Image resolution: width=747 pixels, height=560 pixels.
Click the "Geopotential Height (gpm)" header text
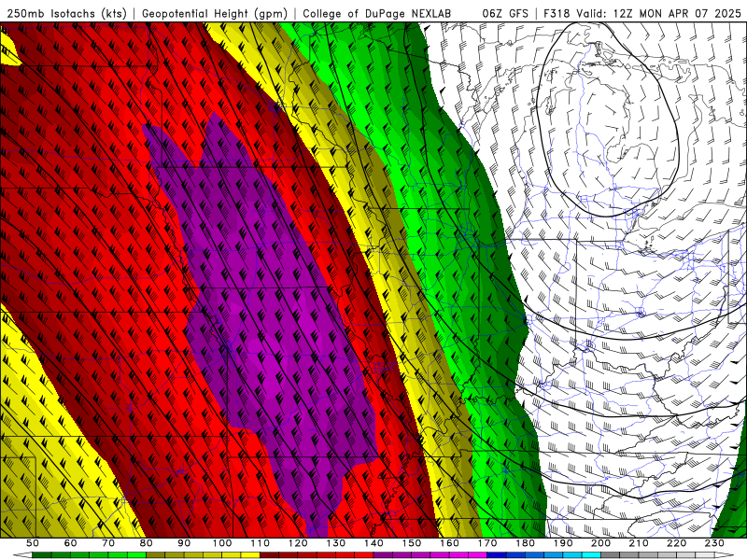215,13
